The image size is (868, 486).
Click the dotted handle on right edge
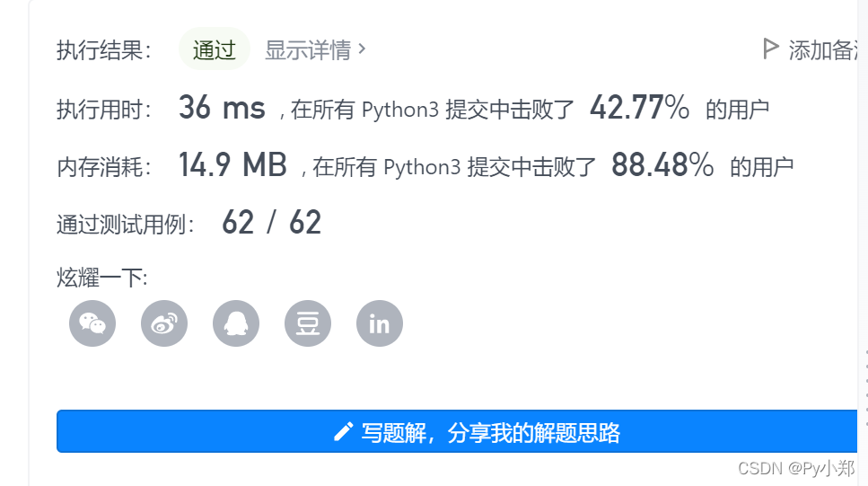pos(866,388)
